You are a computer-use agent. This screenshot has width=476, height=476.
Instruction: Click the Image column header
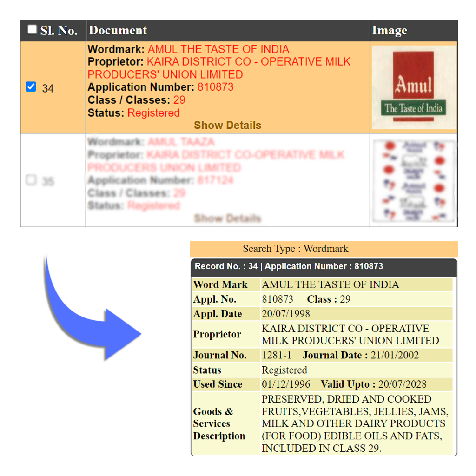click(390, 31)
